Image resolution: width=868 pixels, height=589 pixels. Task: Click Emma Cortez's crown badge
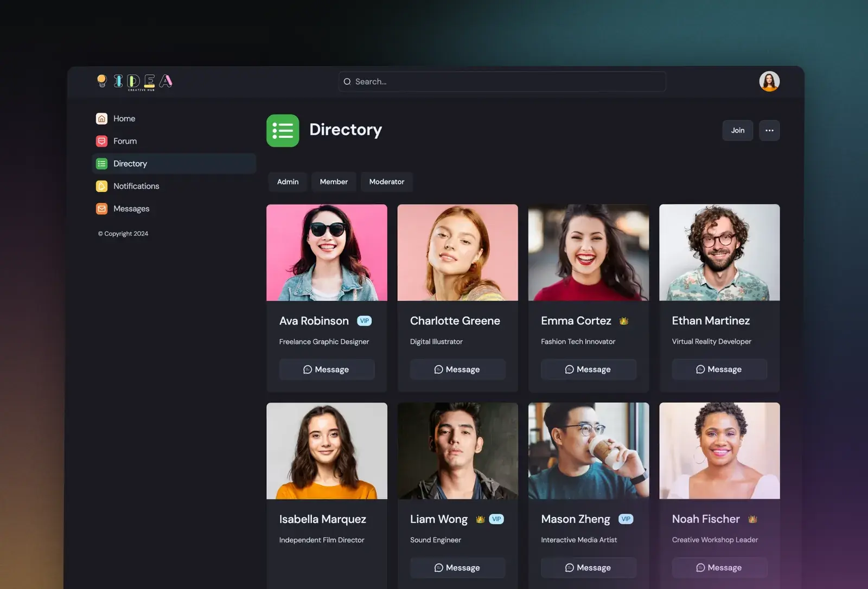coord(624,321)
